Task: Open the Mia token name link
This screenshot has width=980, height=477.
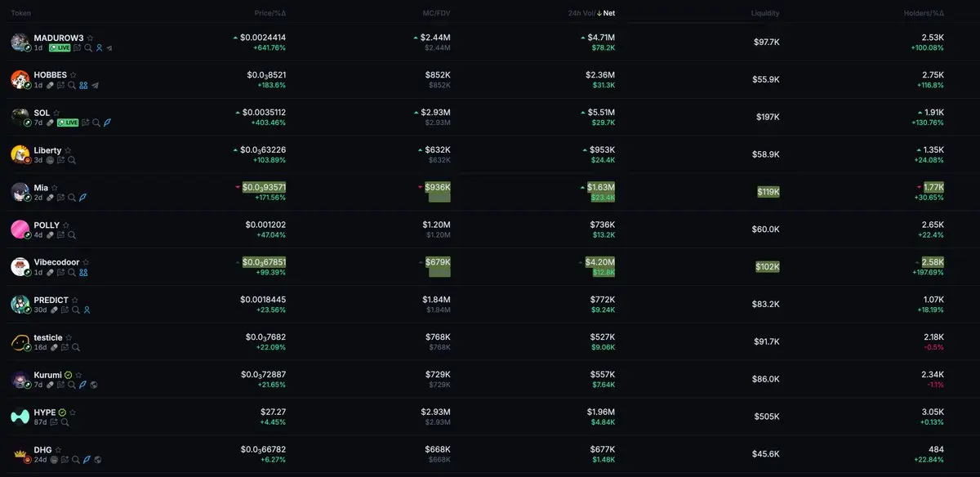Action: click(41, 187)
